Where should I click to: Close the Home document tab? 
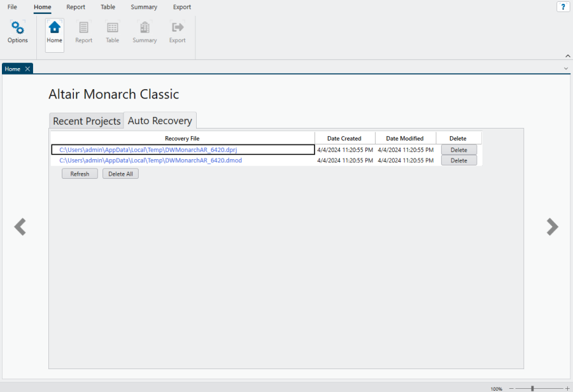pos(27,69)
